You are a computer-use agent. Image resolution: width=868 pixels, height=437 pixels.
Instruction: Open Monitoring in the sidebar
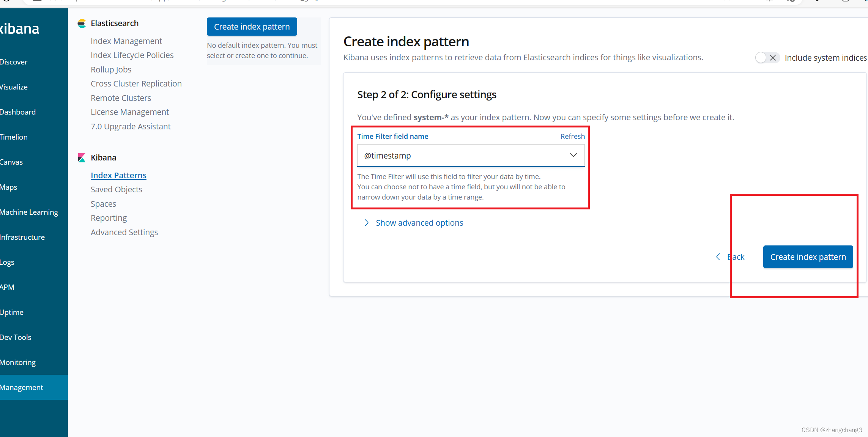(18, 362)
